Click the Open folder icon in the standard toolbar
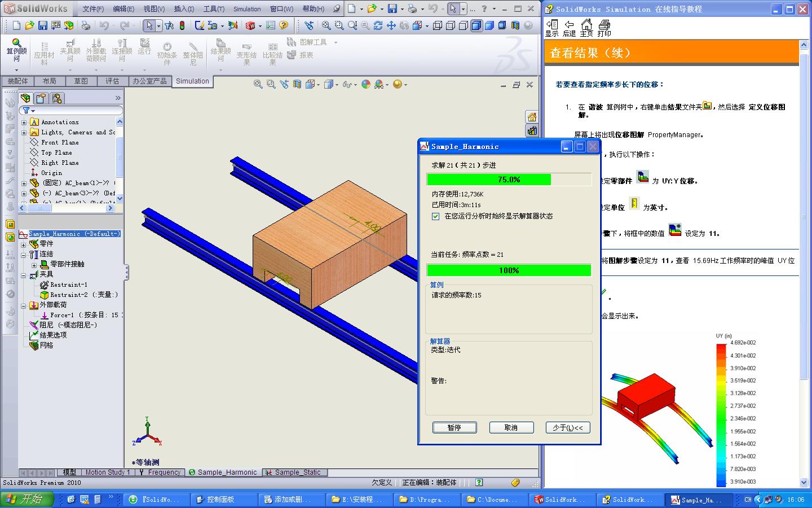The width and height of the screenshot is (812, 508). (29, 25)
